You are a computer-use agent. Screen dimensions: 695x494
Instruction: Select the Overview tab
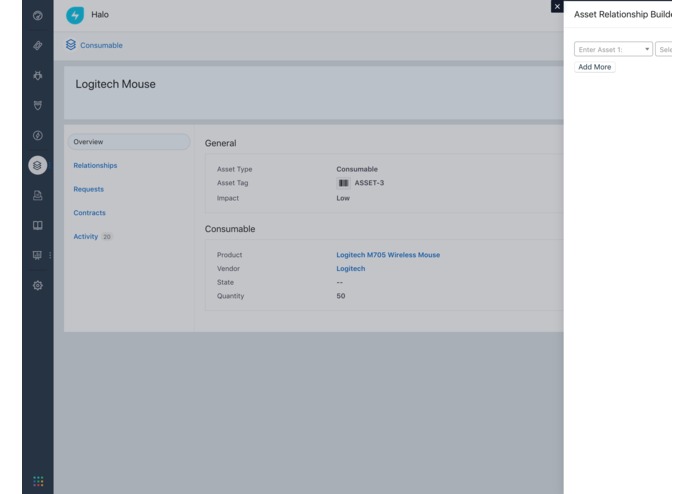coord(129,142)
